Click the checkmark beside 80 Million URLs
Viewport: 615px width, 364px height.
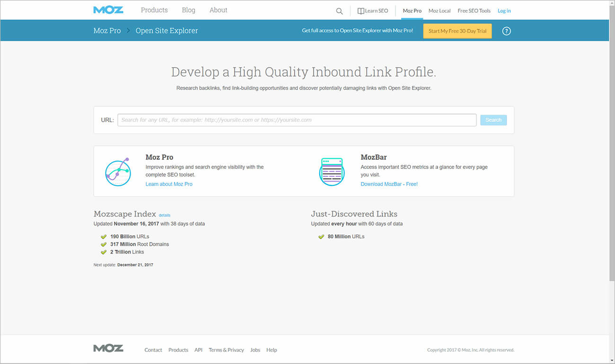tap(321, 236)
